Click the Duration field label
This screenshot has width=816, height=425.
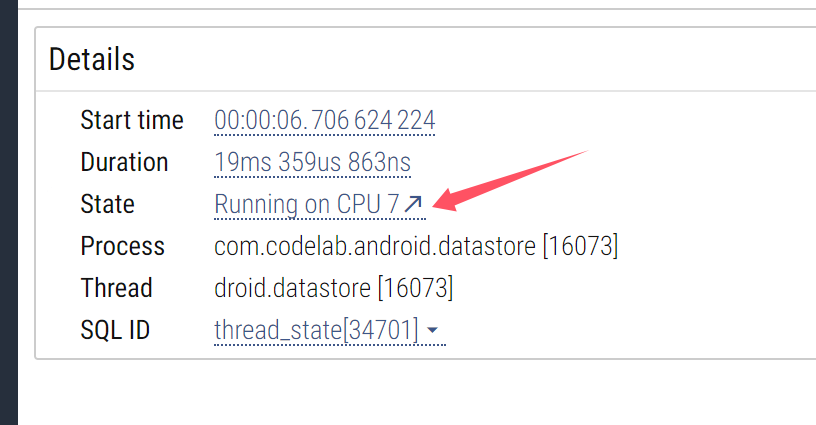pos(124,162)
